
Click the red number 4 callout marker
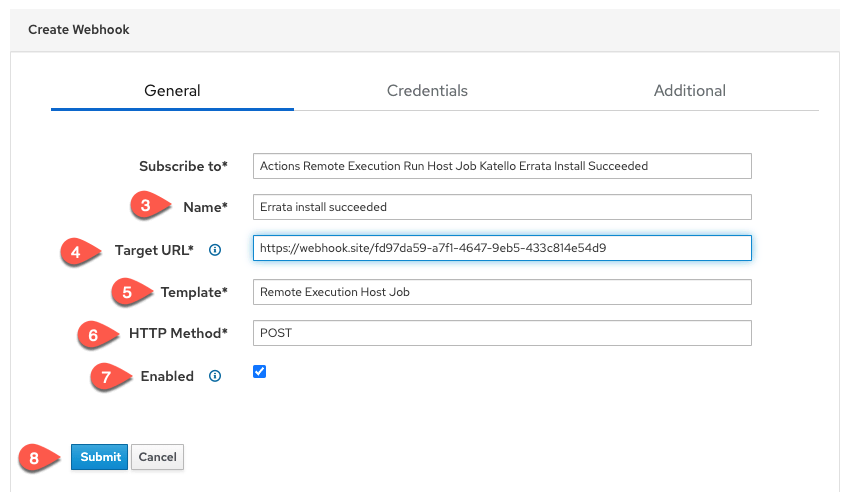(78, 249)
